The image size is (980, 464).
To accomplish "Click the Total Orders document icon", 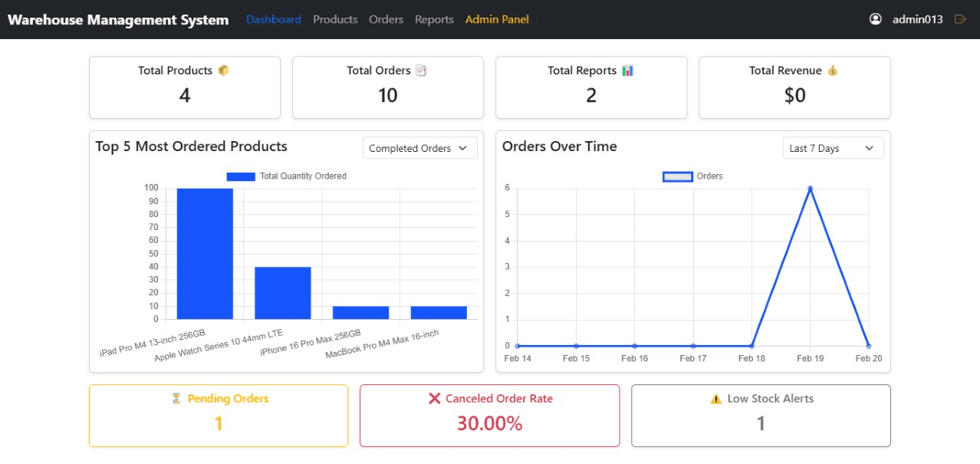I will 421,71.
